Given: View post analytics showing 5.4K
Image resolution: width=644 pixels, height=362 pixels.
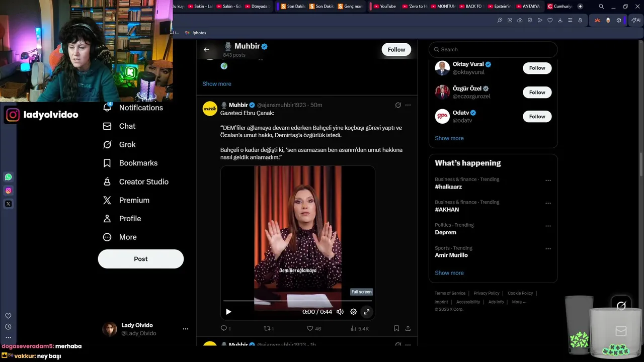Looking at the screenshot, I should (x=359, y=328).
